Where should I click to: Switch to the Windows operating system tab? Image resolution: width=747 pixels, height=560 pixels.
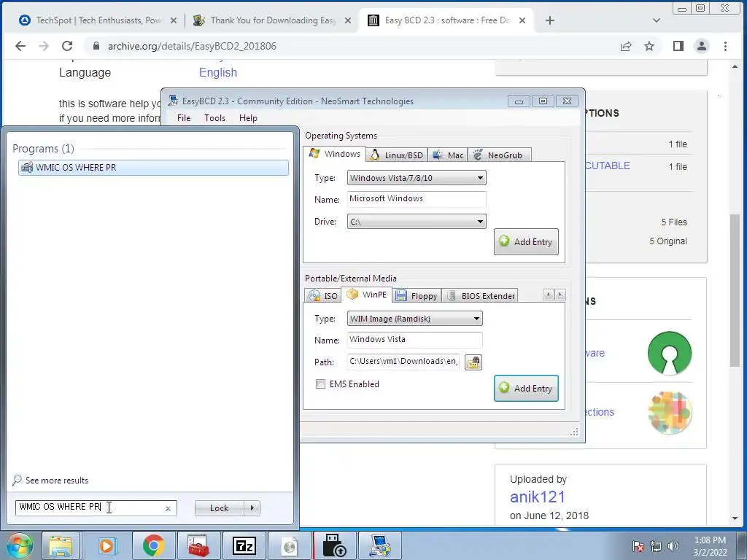coord(334,154)
